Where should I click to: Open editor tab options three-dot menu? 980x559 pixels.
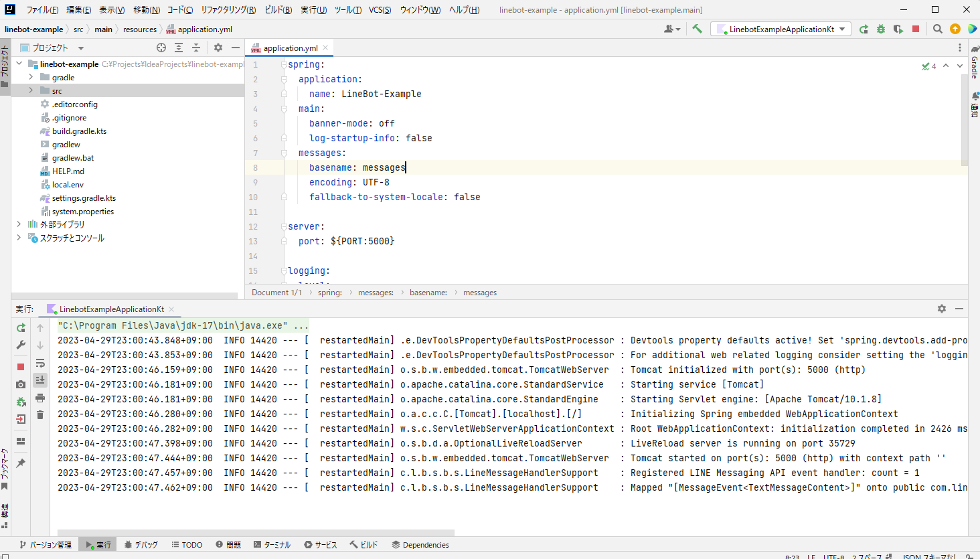[960, 48]
